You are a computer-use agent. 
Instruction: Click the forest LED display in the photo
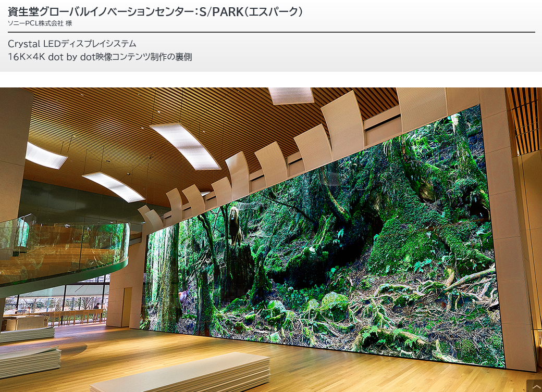tap(334, 245)
